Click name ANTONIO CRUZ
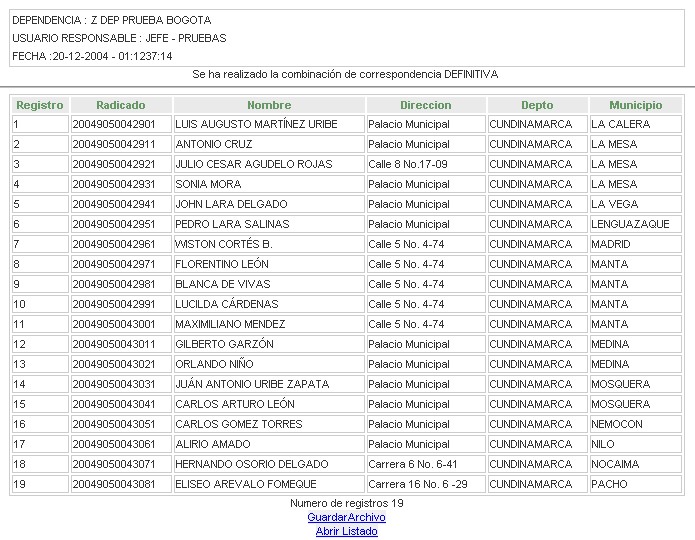Screen dimensions: 695x540 tap(214, 144)
